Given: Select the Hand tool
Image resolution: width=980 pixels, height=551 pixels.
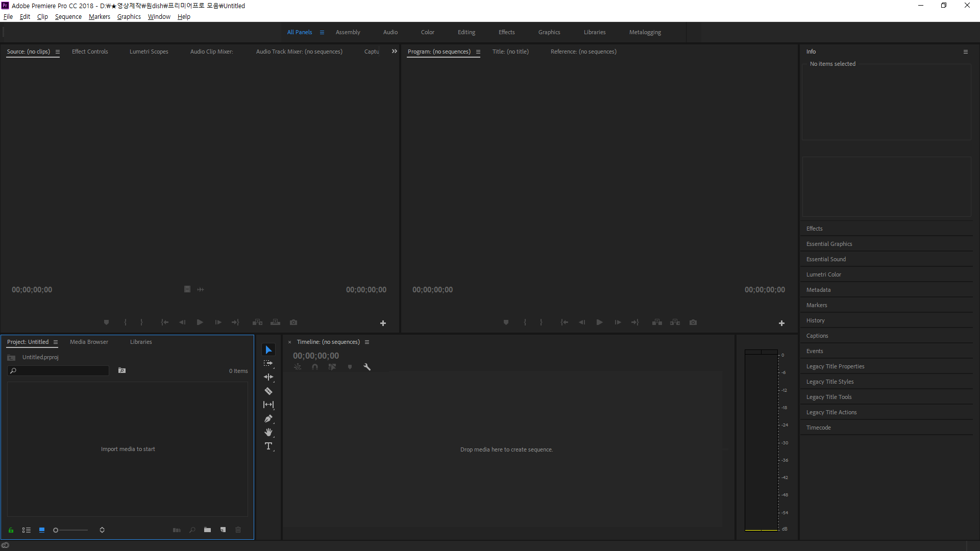Looking at the screenshot, I should tap(268, 433).
